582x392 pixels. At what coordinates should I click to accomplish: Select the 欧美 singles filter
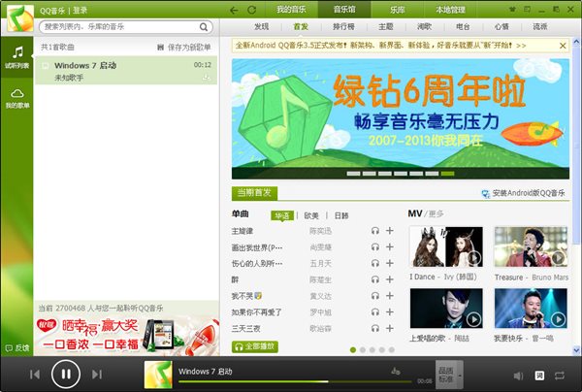click(311, 215)
